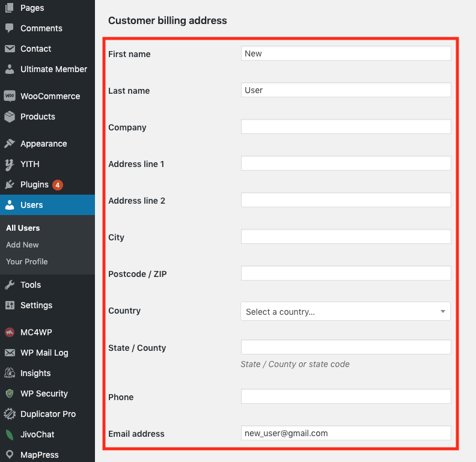The width and height of the screenshot is (476, 462).
Task: Open the Settings menu
Action: coord(36,305)
